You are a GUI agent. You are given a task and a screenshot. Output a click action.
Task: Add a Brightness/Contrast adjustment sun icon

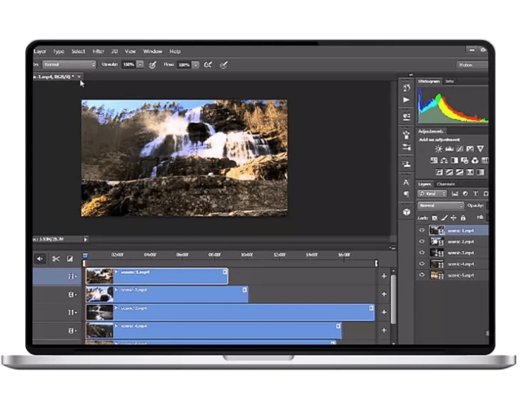coord(438,149)
